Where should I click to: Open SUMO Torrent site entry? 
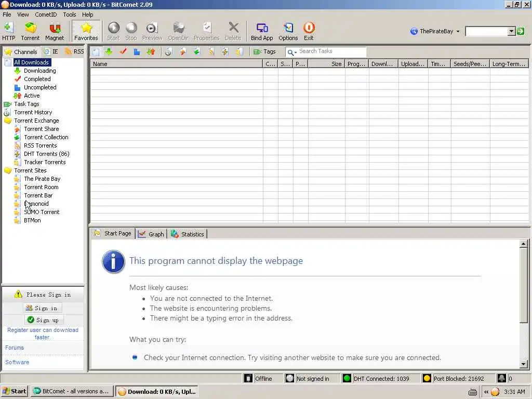click(x=42, y=212)
